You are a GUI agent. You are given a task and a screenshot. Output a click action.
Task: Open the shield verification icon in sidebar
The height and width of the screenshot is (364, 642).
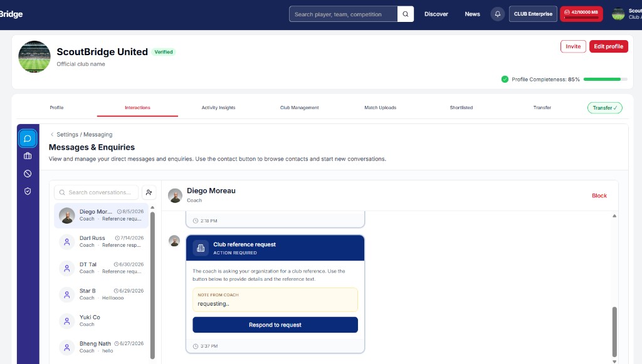pyautogui.click(x=28, y=191)
